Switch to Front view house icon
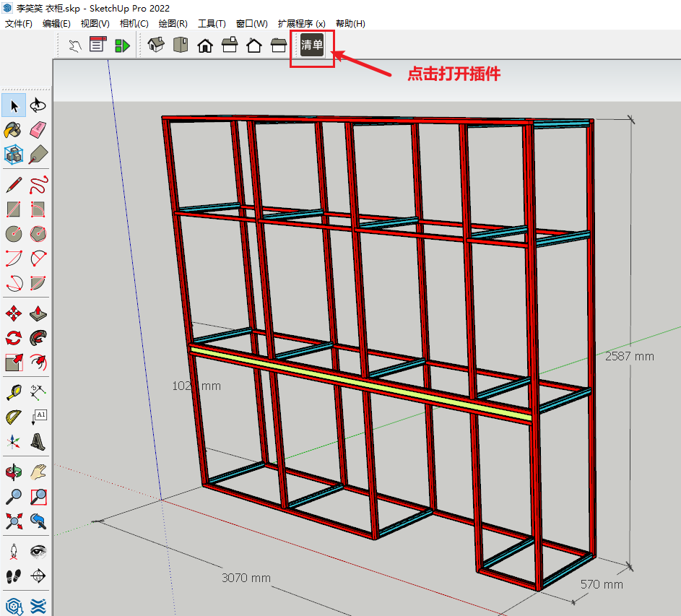Viewport: 681px width, 616px height. click(205, 45)
